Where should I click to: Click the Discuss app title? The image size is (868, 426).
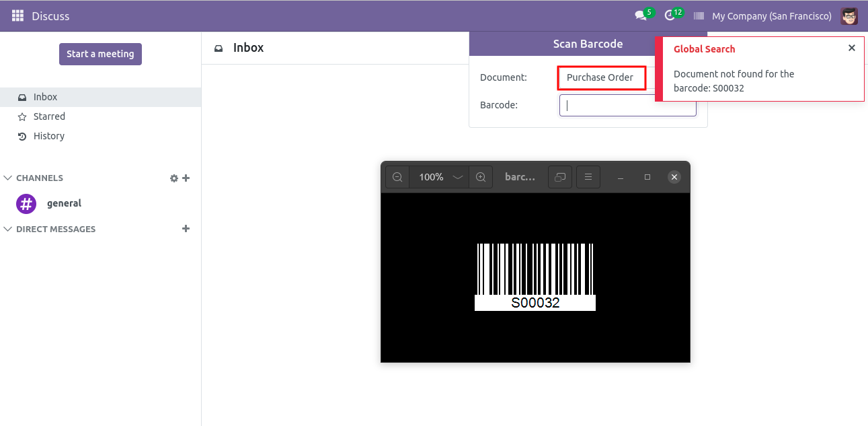coord(50,16)
